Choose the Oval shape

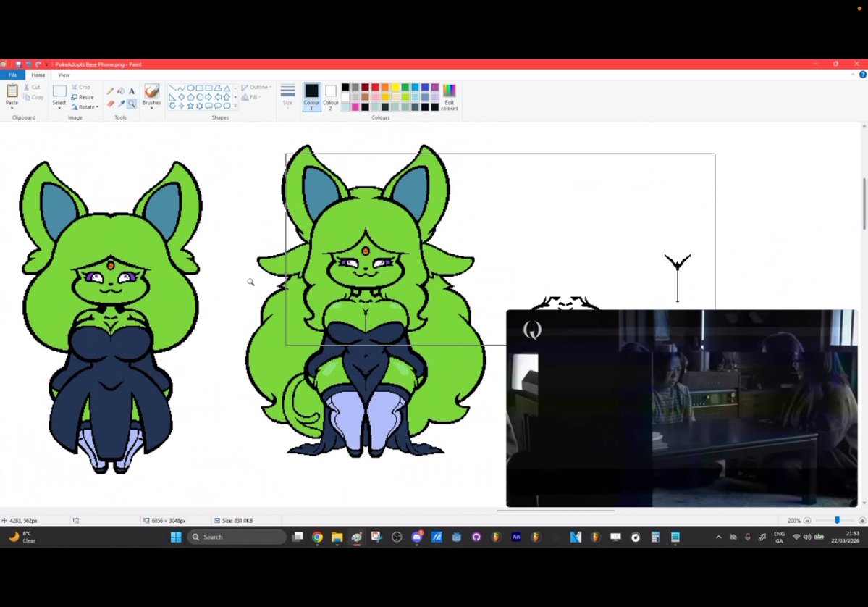coord(190,88)
